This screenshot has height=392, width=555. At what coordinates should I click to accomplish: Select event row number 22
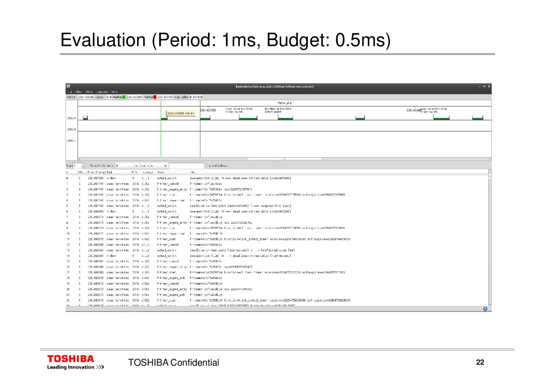point(277,300)
